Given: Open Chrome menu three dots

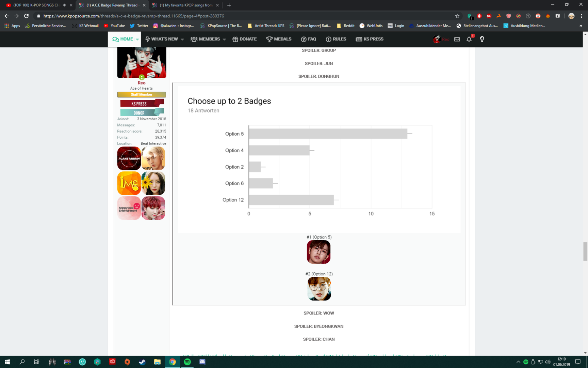Looking at the screenshot, I should click(581, 16).
